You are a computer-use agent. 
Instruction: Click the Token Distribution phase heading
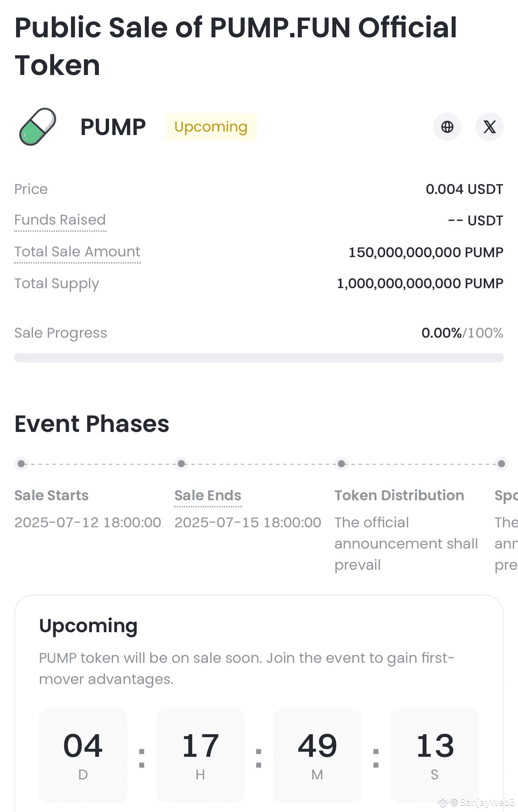coord(399,496)
